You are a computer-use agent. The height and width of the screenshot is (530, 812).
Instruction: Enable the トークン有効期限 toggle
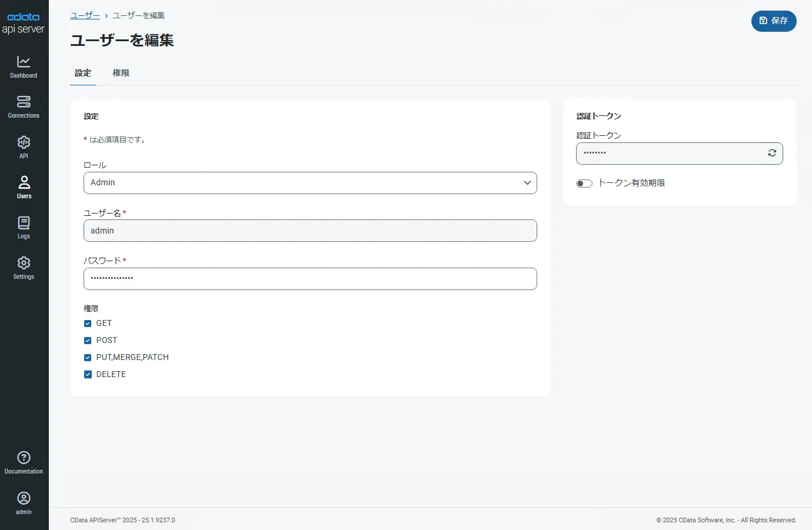point(584,183)
